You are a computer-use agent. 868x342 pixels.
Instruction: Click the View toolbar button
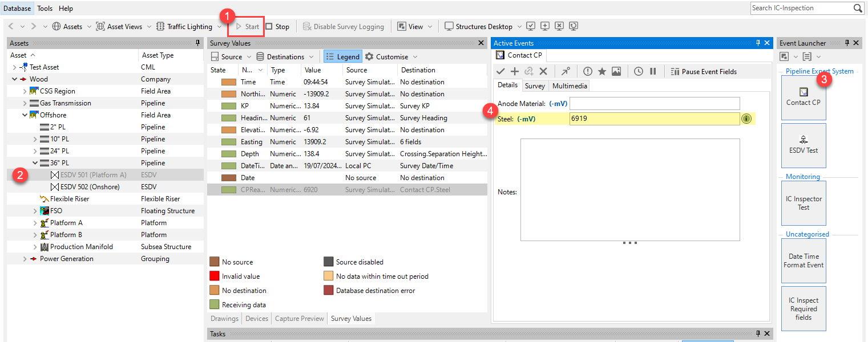[x=410, y=27]
